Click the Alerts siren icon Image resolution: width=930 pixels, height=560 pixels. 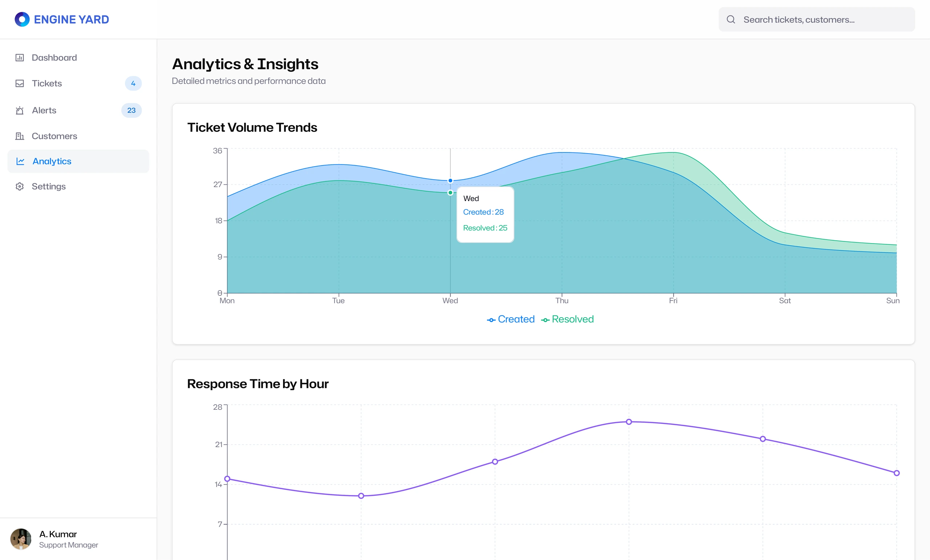20,110
